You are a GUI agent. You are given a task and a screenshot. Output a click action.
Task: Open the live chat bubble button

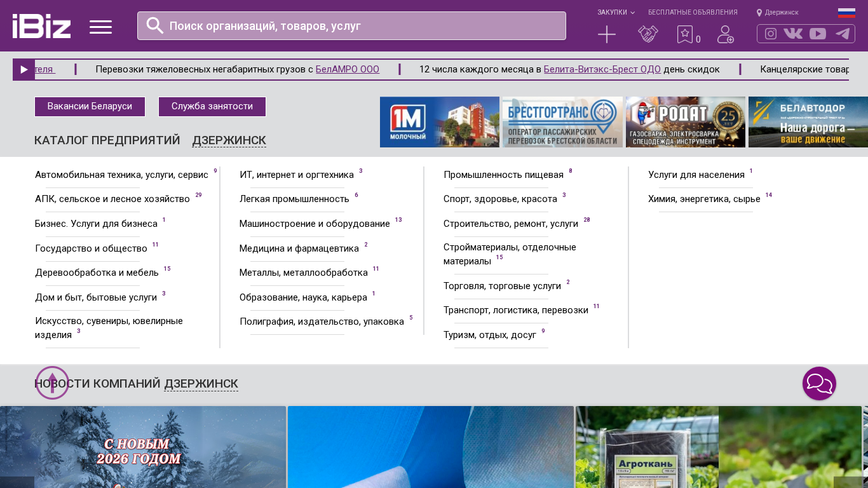(819, 384)
